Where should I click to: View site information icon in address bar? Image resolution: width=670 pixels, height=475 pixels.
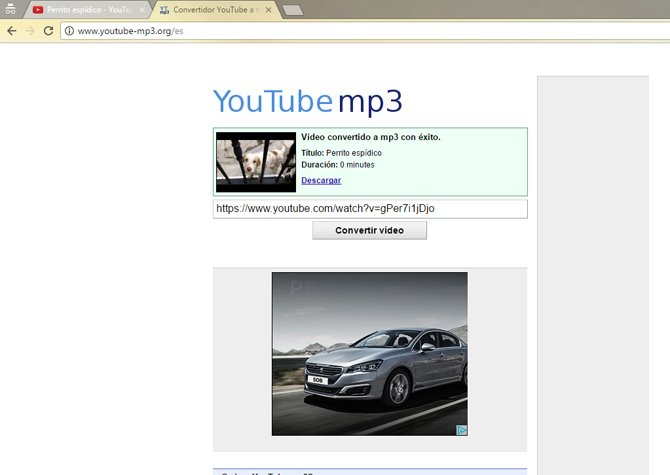[69, 31]
